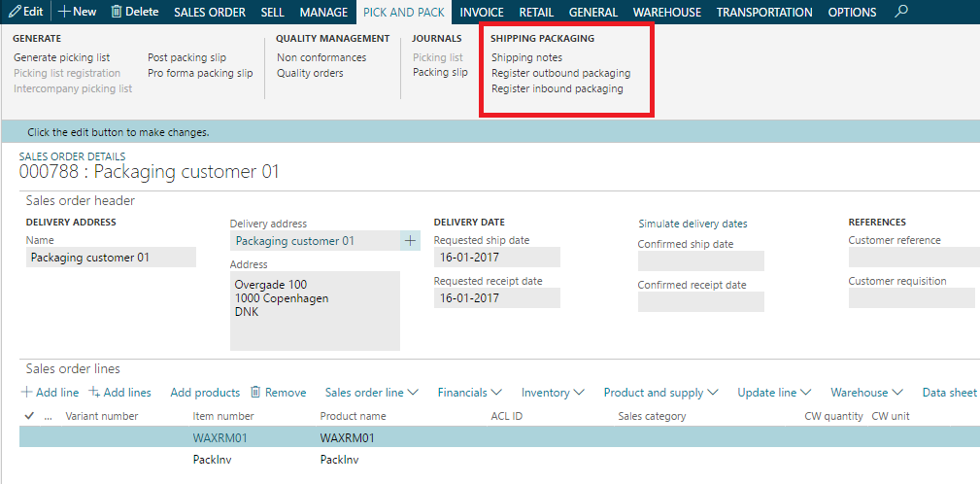Open the WAREHOUSE tab
The width and height of the screenshot is (980, 484).
(x=667, y=12)
